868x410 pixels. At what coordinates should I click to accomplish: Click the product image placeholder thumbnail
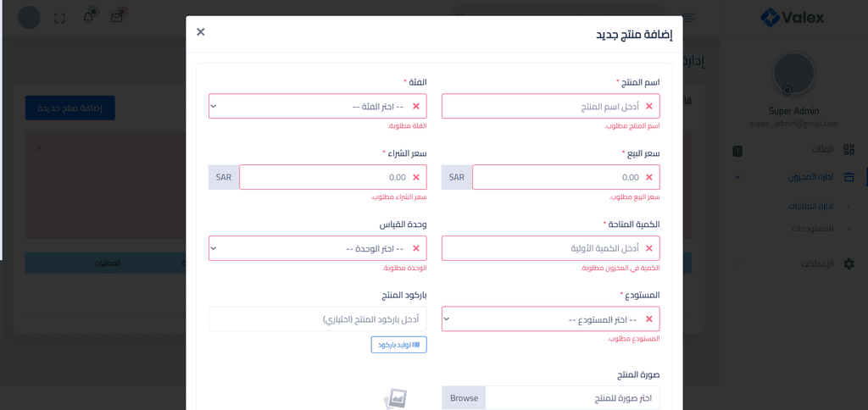[395, 399]
